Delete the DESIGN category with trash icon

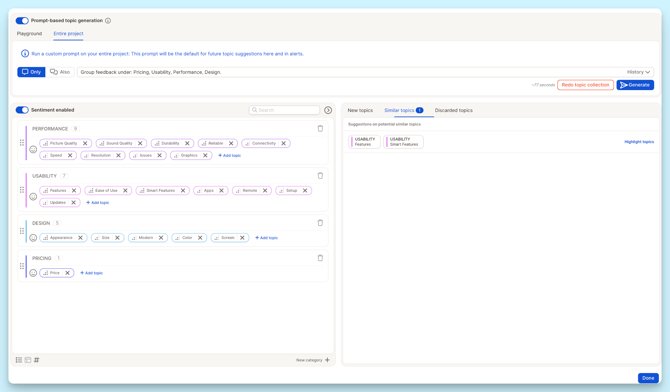pyautogui.click(x=320, y=222)
